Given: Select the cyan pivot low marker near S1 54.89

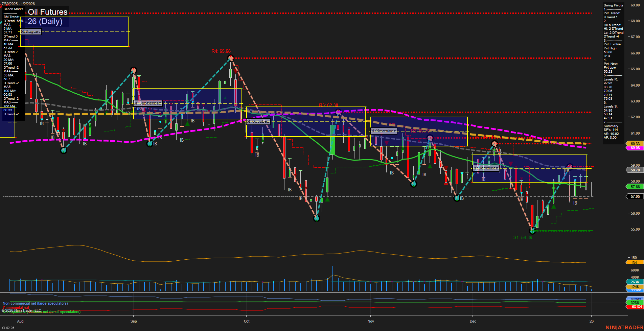Looking at the screenshot, I should [532, 231].
